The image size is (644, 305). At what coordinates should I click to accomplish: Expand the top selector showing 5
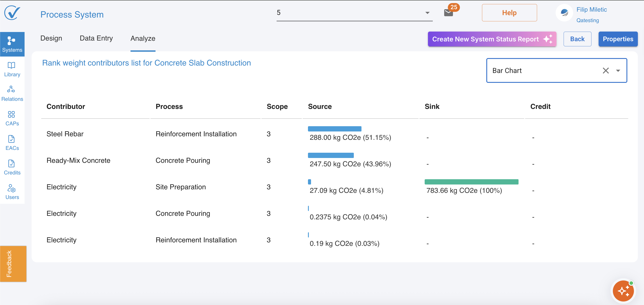[427, 13]
